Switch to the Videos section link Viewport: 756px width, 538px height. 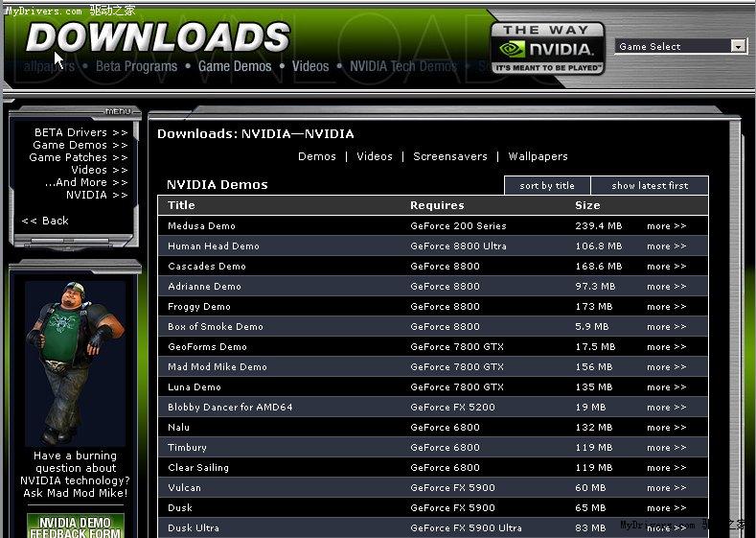[x=375, y=156]
